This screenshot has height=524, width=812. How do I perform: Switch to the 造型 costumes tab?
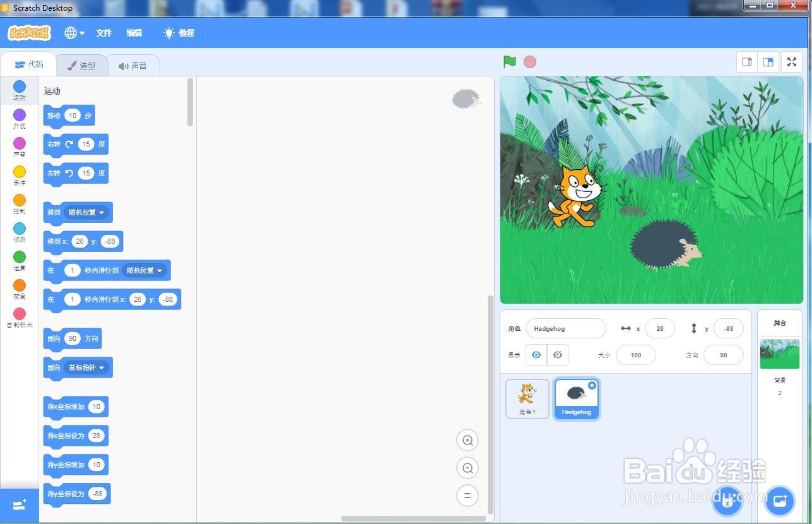81,66
